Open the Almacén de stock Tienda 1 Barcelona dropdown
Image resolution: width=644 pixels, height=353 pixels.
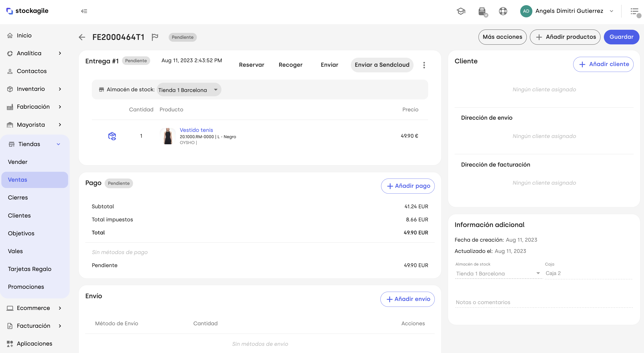click(x=189, y=90)
